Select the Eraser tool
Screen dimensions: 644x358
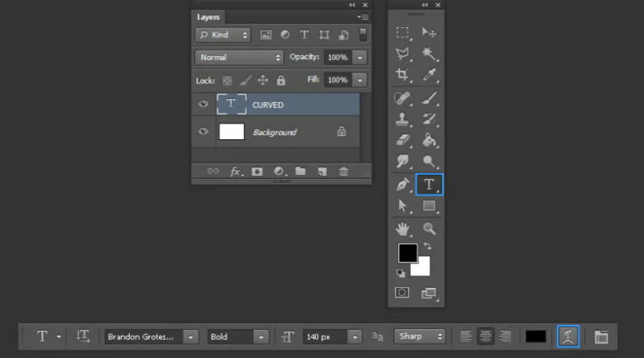(x=403, y=140)
